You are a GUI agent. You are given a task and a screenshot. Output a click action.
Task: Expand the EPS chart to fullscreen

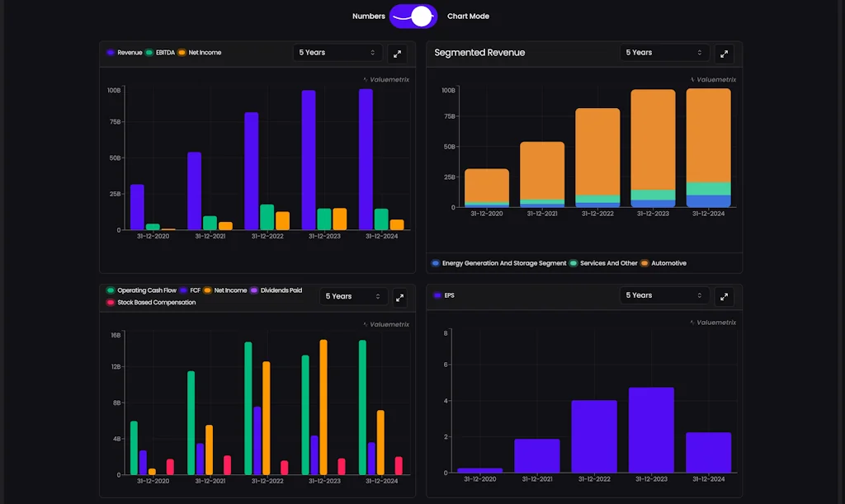(x=724, y=296)
